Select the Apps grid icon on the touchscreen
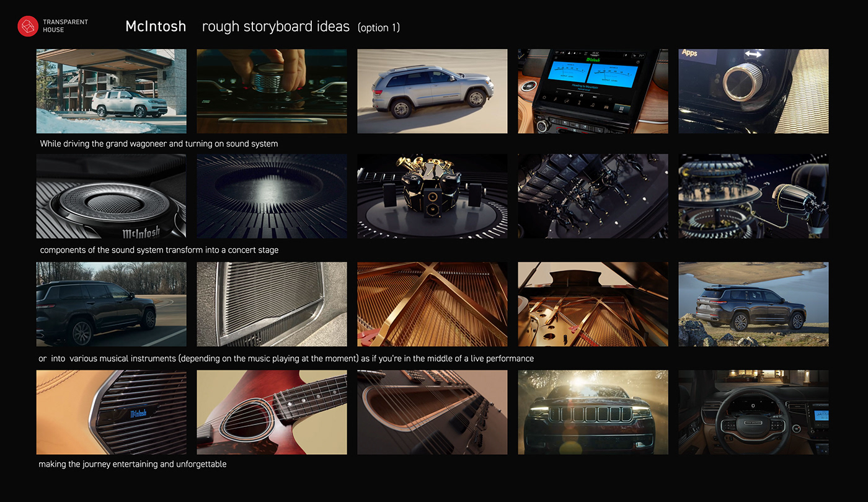 621,108
